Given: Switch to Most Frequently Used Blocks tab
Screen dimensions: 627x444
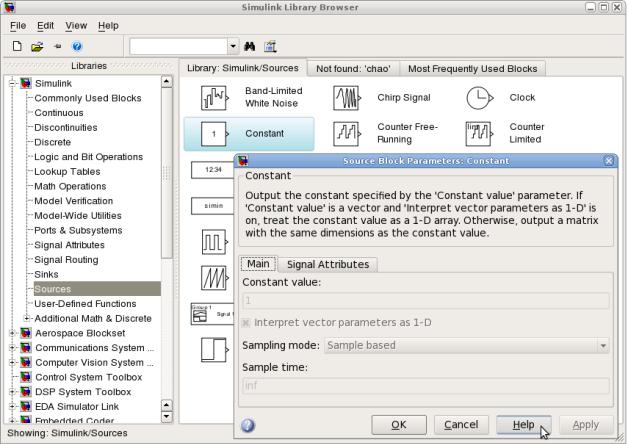Looking at the screenshot, I should point(473,69).
